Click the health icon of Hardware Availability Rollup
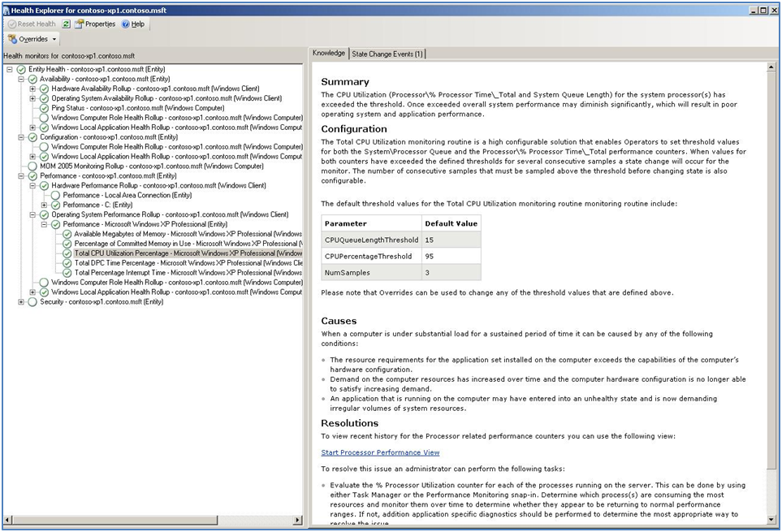782x532 pixels. [x=44, y=89]
